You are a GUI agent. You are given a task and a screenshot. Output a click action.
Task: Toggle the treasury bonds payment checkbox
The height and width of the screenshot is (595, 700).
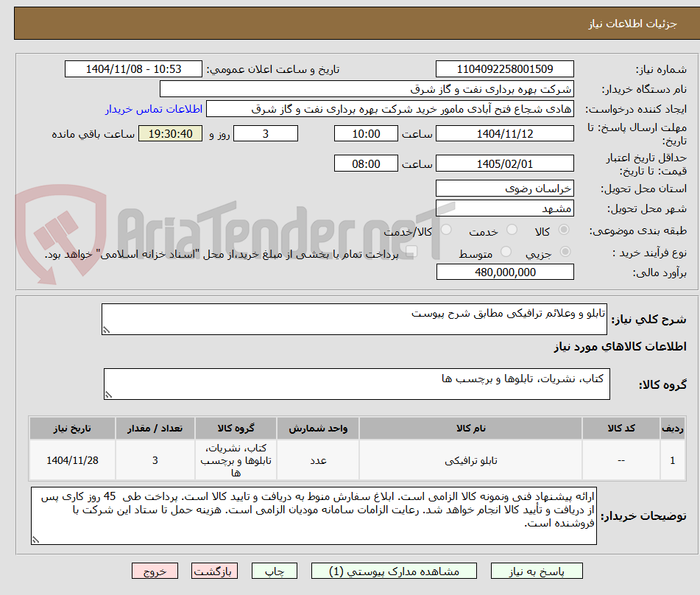coord(411,252)
